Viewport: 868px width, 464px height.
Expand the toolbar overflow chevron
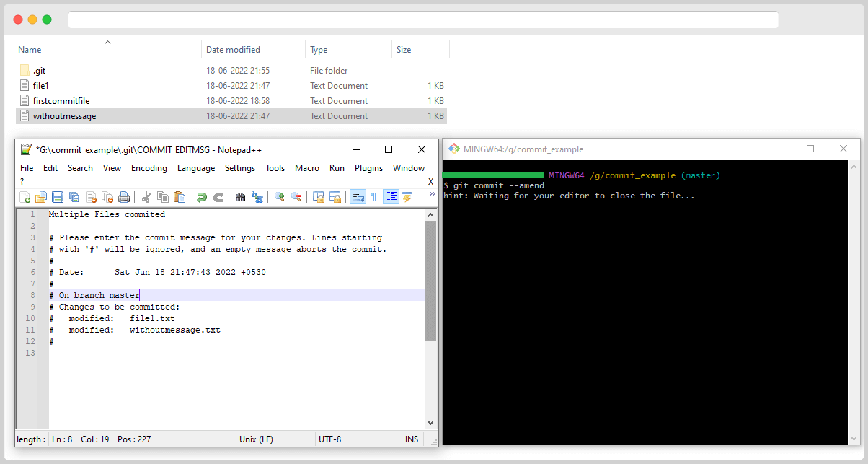pyautogui.click(x=432, y=193)
